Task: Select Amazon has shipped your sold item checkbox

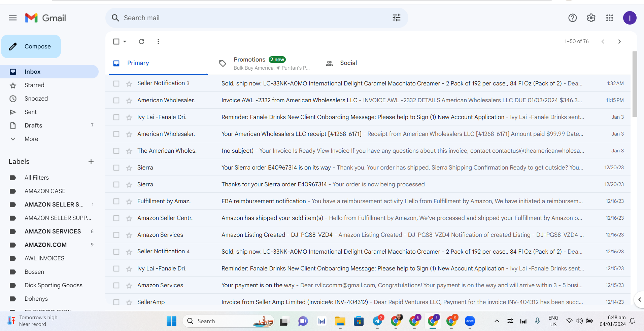Action: (116, 218)
